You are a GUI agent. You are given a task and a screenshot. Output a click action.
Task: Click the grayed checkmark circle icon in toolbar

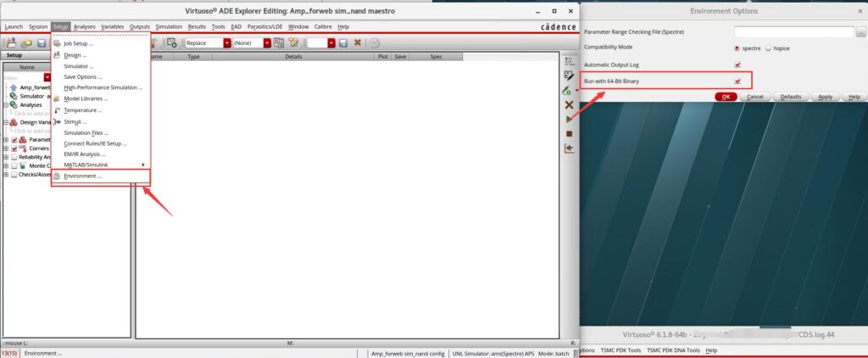tap(375, 42)
